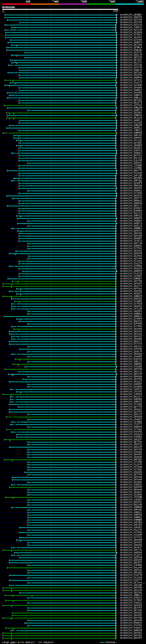Click the UniRef100_B3G064 hit label
Image resolution: width=146 pixels, height=644 pixels.
coord(131,359)
